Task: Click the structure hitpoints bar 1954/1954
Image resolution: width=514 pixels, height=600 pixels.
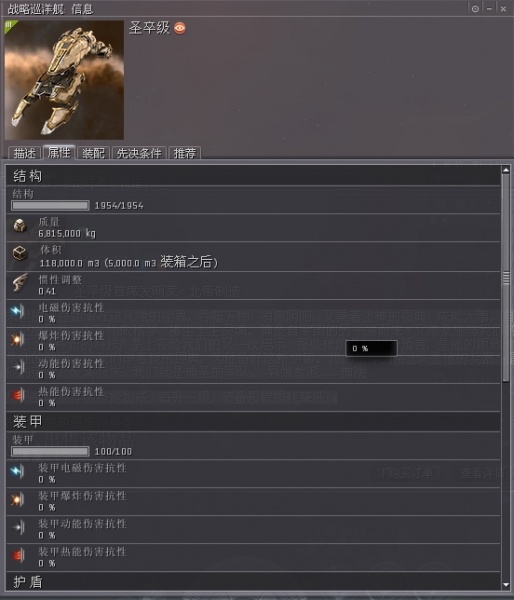Action: pos(50,205)
